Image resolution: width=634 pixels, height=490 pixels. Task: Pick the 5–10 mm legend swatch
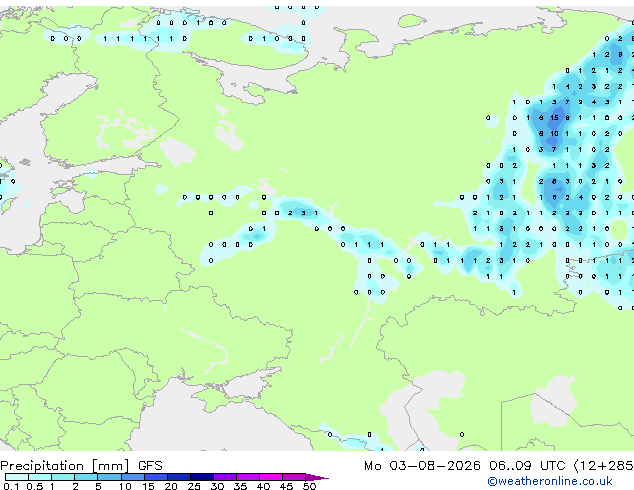tap(109, 477)
